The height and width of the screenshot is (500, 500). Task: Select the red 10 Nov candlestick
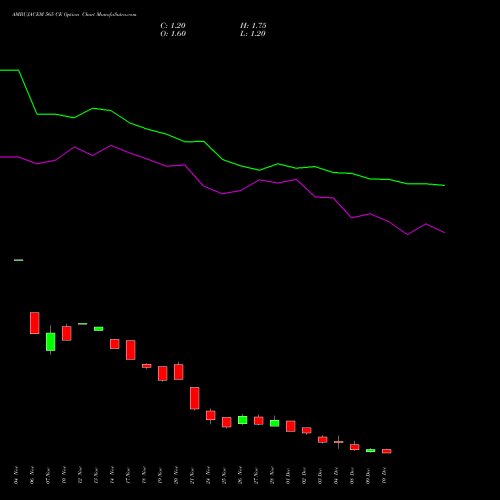point(67,333)
